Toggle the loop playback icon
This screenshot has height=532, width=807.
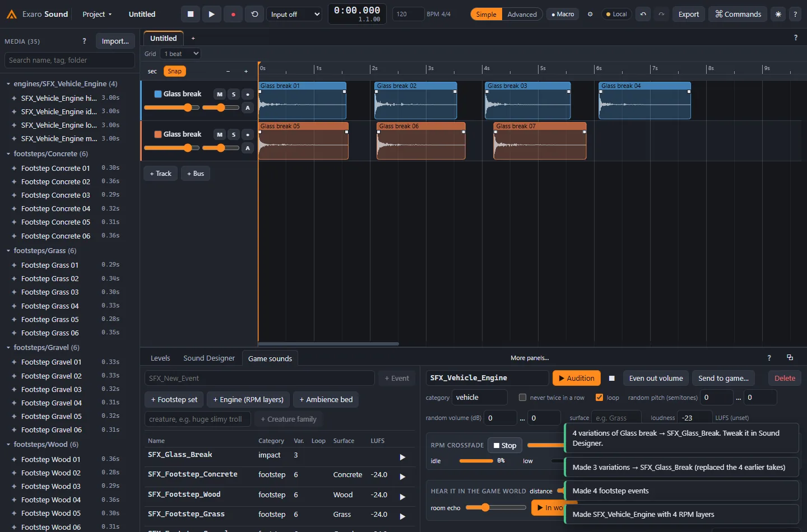click(254, 14)
